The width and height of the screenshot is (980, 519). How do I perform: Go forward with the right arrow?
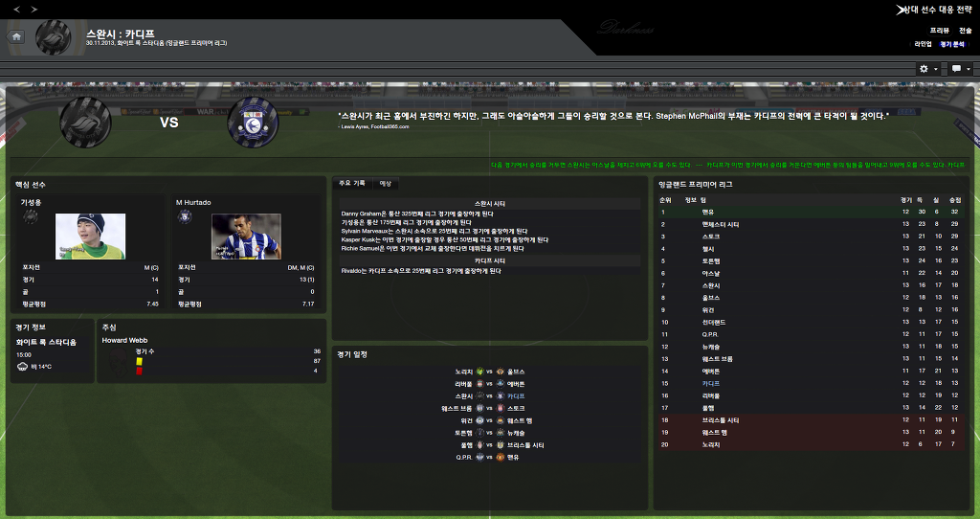[x=33, y=9]
